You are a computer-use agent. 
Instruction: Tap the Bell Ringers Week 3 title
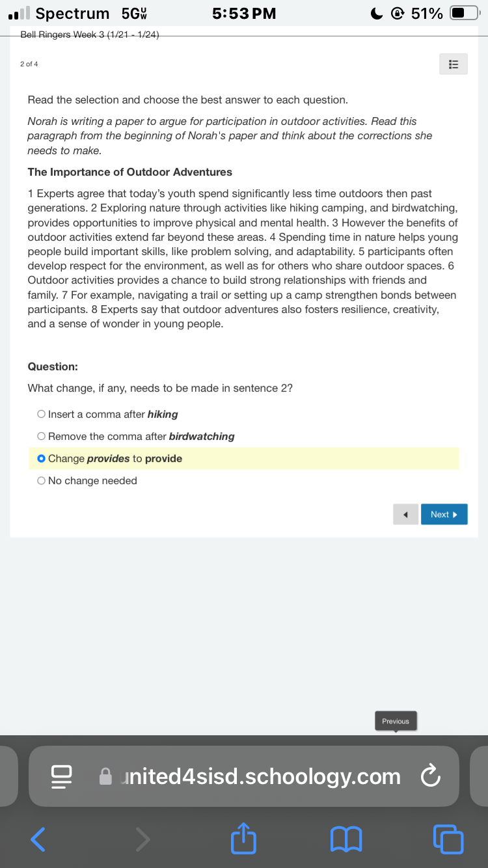tap(90, 34)
